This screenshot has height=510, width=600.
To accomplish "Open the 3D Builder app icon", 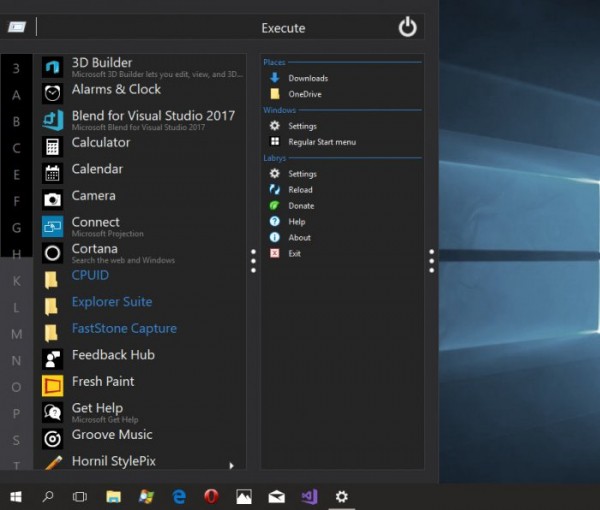I will point(52,67).
